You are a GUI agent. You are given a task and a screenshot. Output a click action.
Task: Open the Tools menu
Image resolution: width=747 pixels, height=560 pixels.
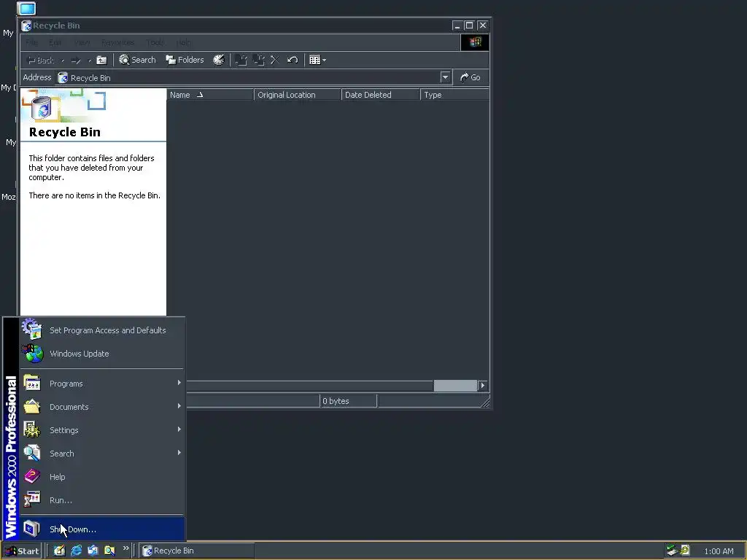pyautogui.click(x=155, y=42)
